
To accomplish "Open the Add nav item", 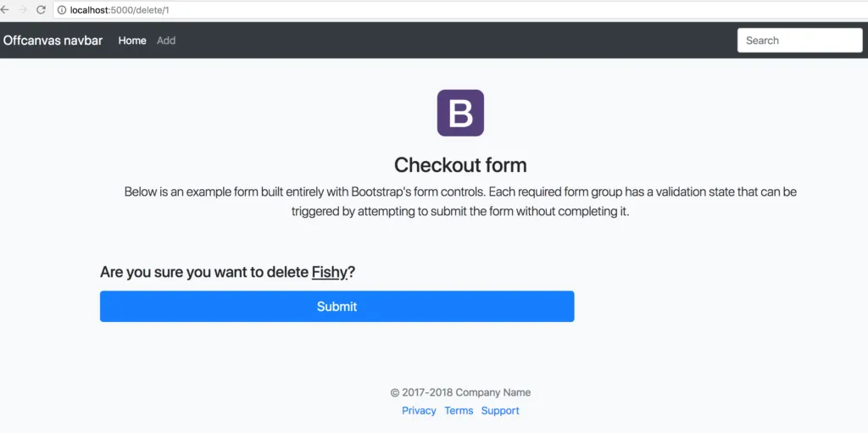I will [166, 41].
